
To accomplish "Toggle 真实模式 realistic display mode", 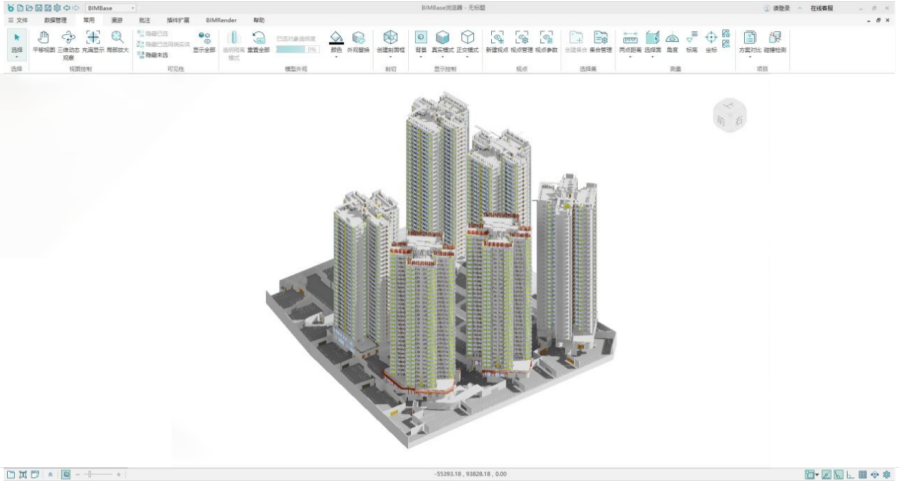I will coord(442,40).
